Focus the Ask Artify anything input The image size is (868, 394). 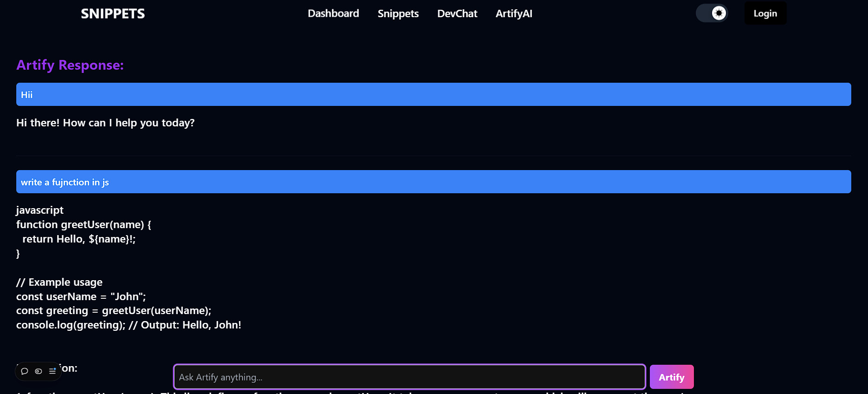pos(409,377)
